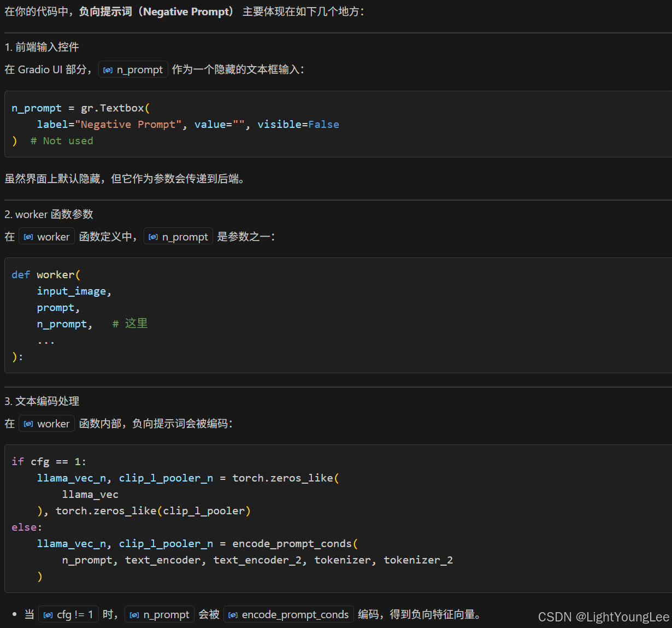Image resolution: width=672 pixels, height=628 pixels.
Task: Click the standalone "llama_vec" code line
Action: (90, 495)
